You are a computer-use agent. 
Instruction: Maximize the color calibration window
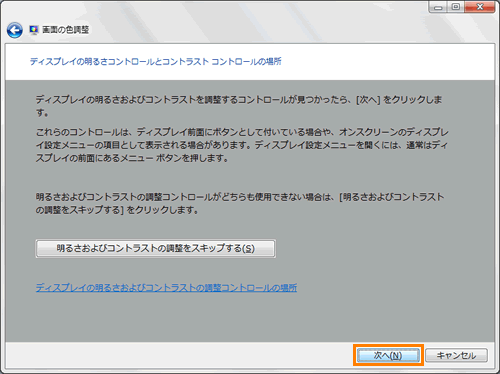click(x=456, y=7)
